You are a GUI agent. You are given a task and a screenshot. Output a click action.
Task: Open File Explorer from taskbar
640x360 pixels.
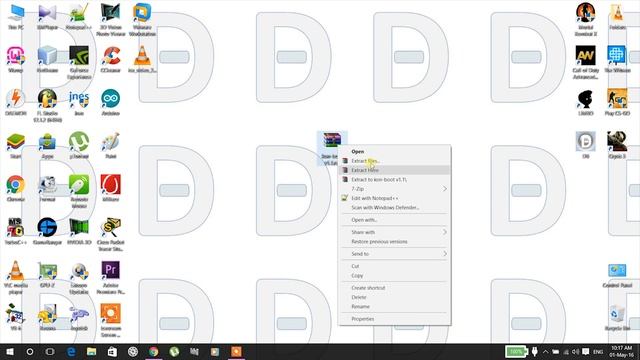[x=91, y=351]
